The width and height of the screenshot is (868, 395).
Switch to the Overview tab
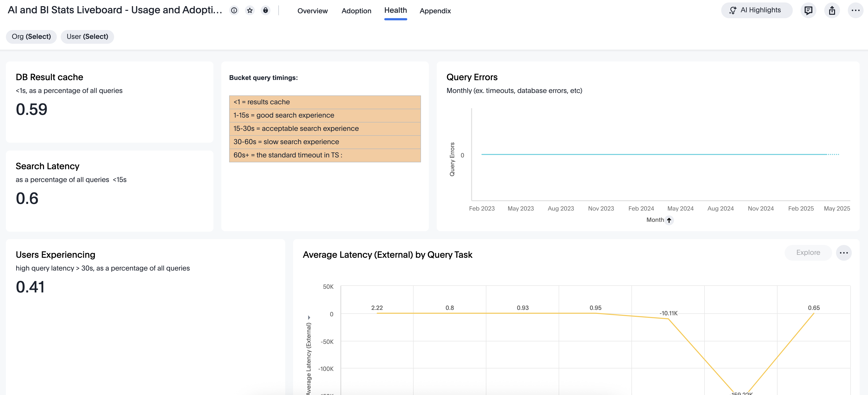click(312, 11)
